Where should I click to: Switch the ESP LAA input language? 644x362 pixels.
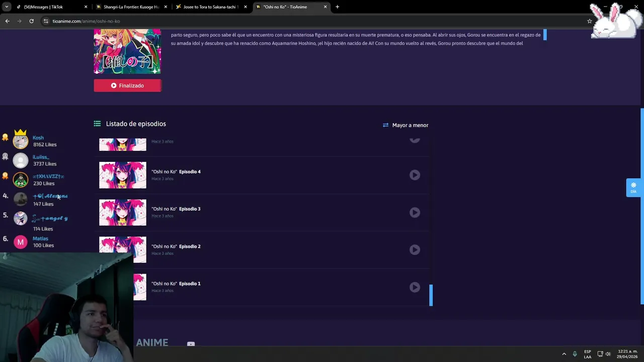coord(587,354)
